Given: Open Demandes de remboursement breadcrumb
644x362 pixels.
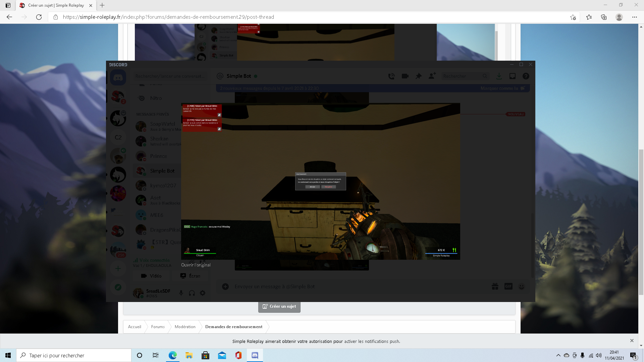Looking at the screenshot, I should click(234, 327).
